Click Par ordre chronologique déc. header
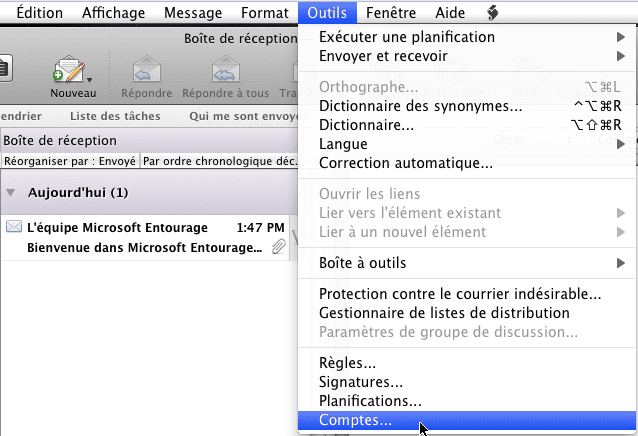 coord(219,161)
